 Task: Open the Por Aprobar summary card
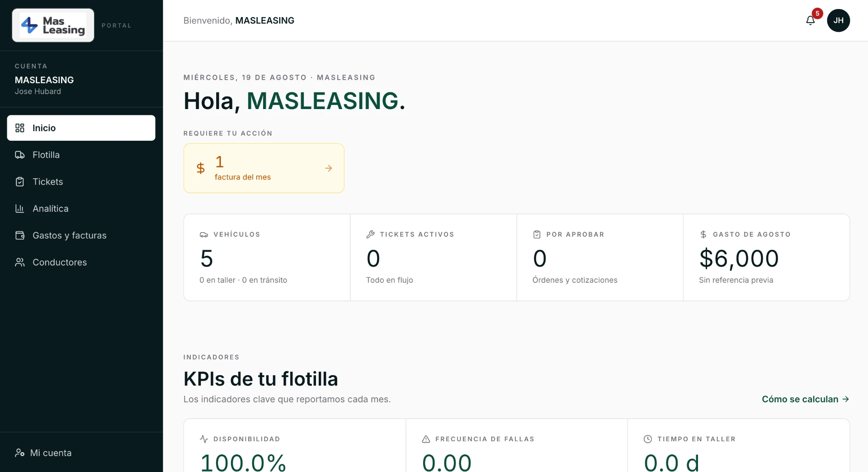coord(599,257)
